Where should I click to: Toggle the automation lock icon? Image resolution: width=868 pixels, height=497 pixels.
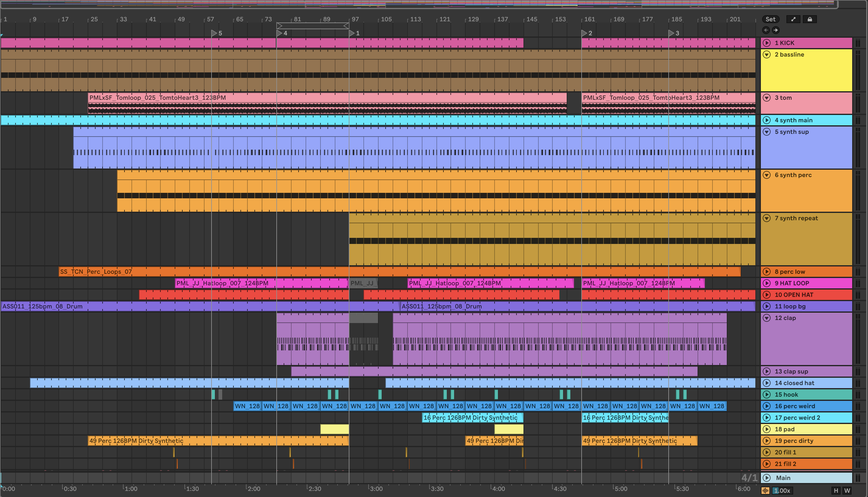click(x=810, y=19)
